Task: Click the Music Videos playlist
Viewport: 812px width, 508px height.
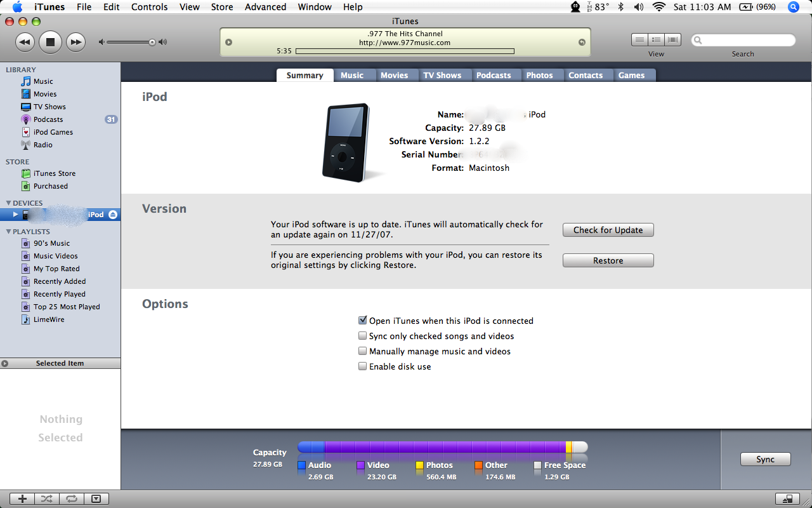Action: click(56, 256)
